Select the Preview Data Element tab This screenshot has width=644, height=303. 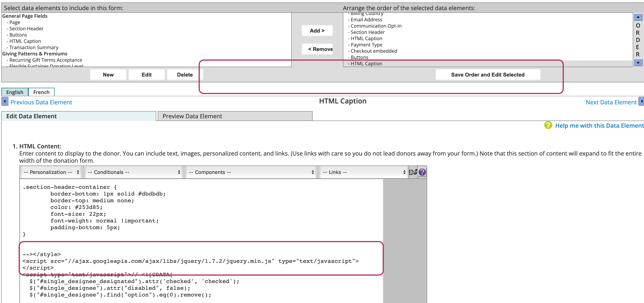pos(235,116)
